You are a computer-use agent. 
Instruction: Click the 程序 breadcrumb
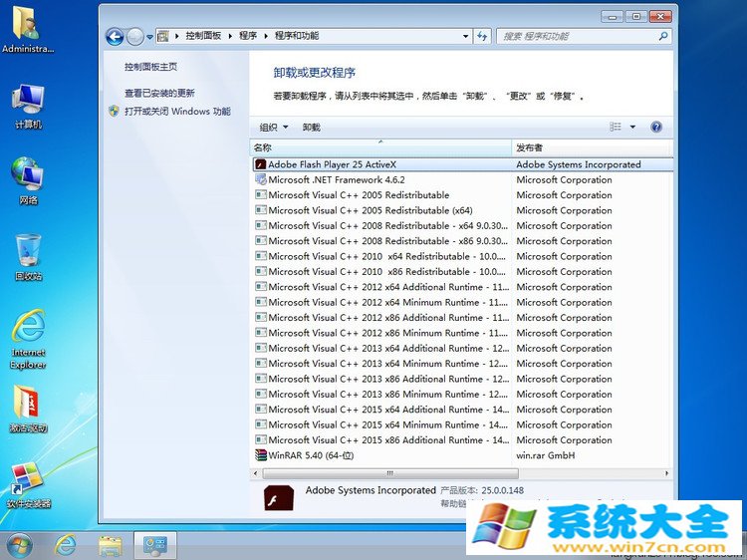248,36
